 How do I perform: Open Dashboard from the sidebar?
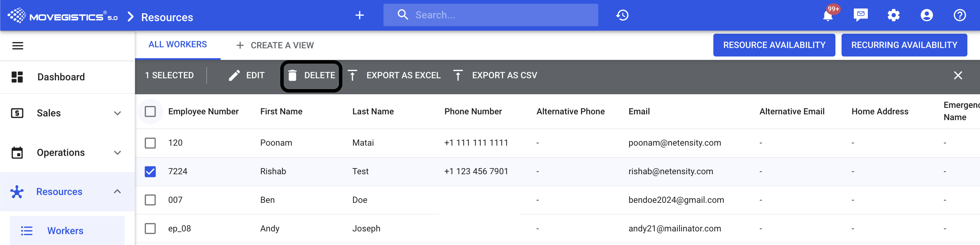click(61, 77)
